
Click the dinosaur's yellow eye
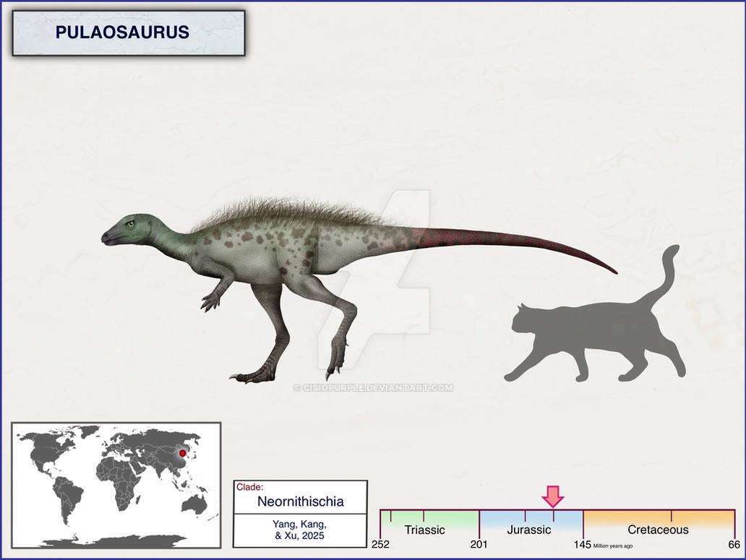130,223
